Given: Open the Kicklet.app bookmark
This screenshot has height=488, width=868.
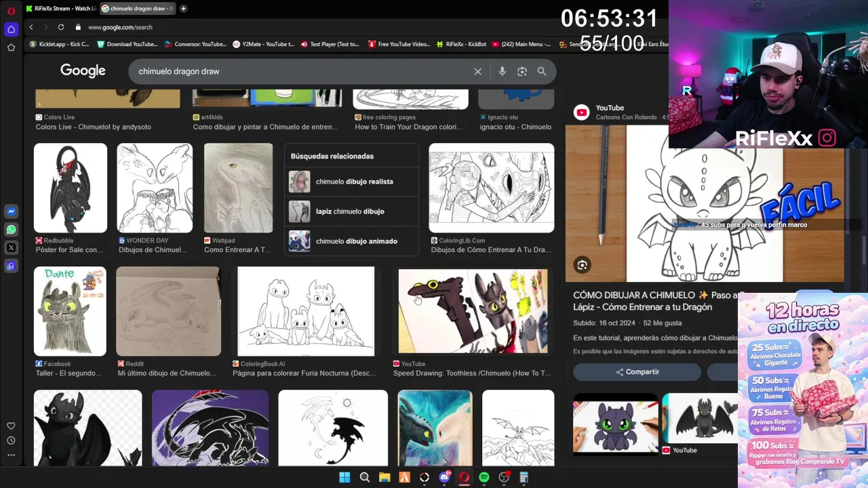Looking at the screenshot, I should pyautogui.click(x=59, y=44).
